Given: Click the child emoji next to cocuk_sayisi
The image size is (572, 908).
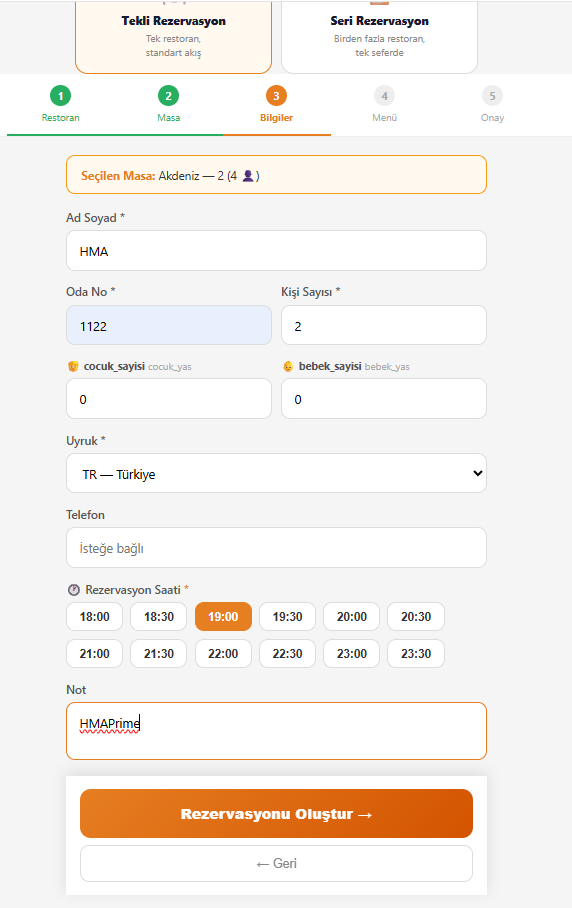Looking at the screenshot, I should click(73, 366).
